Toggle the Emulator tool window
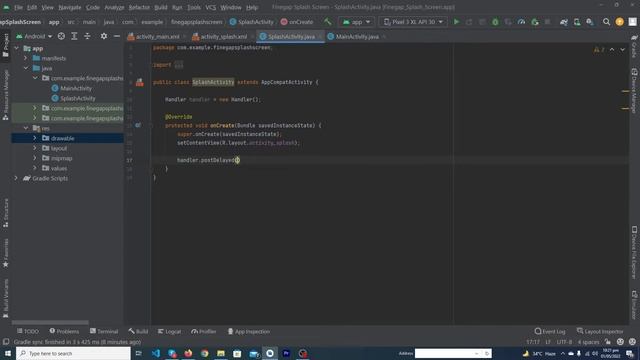The width and height of the screenshot is (640, 360). click(634, 305)
